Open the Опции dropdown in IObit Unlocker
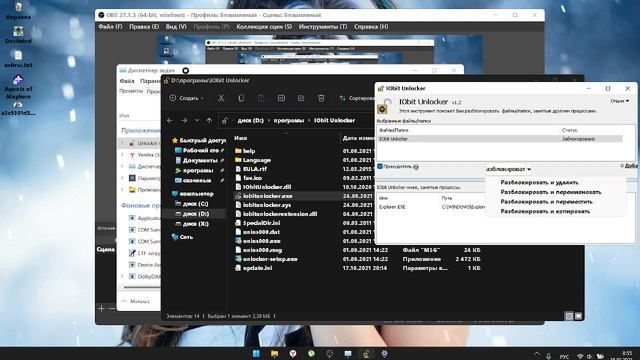Screen dimensions: 640x360 [x=620, y=101]
